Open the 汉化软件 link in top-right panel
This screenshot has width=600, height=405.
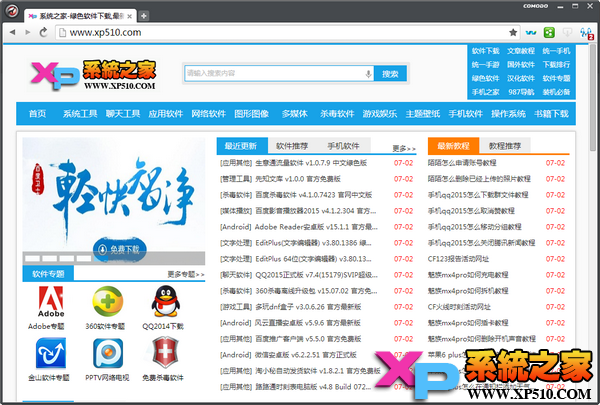tap(521, 78)
